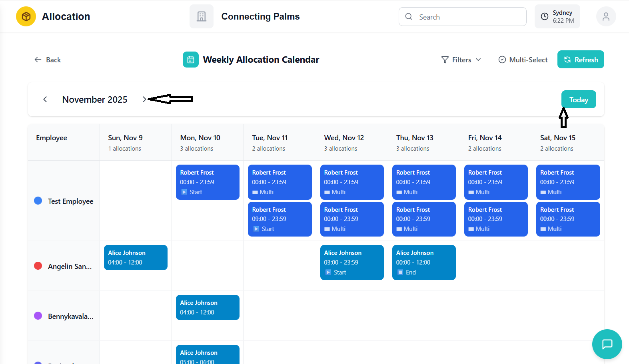Open Alice Johnson allocation on Sun, Nov 9
Screen dimensions: 629x364
pyautogui.click(x=136, y=257)
